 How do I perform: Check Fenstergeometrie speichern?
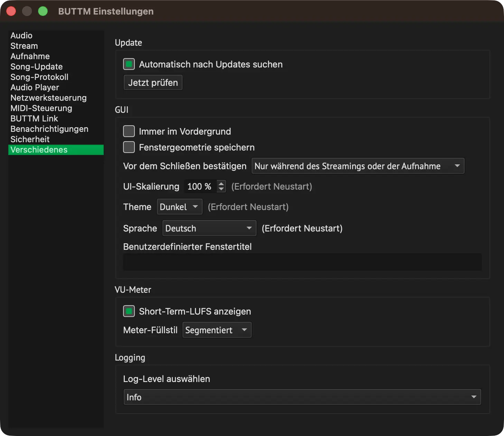tap(129, 147)
